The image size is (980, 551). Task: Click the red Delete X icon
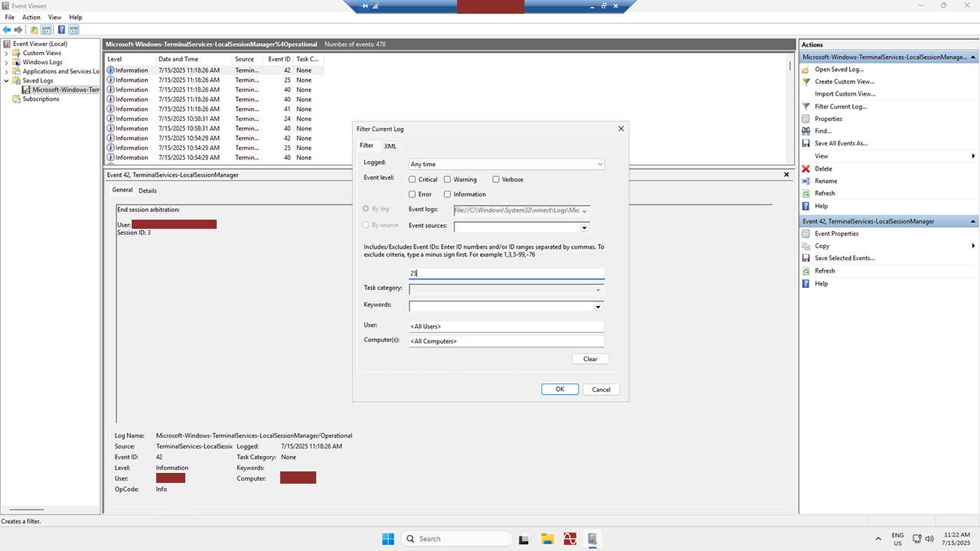point(806,168)
